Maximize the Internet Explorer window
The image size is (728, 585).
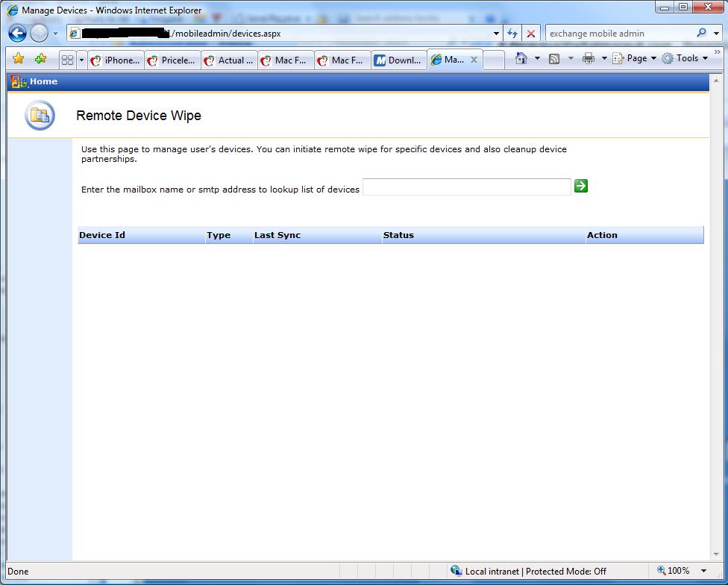click(x=683, y=7)
